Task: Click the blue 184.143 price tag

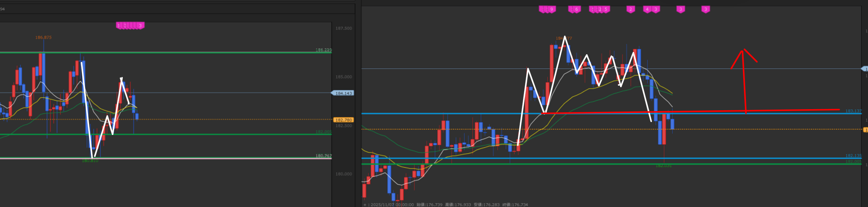Action: [343, 93]
